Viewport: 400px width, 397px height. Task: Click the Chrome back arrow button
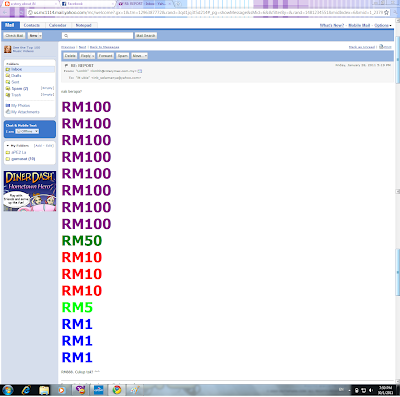point(5,12)
